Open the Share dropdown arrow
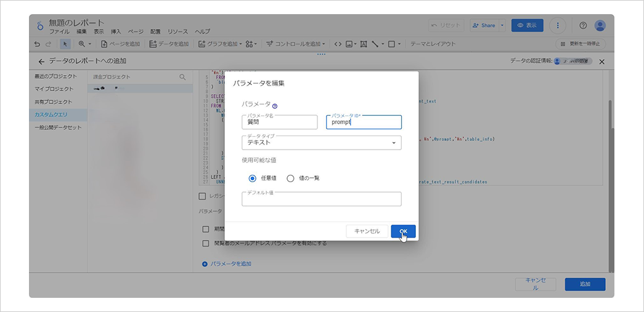The image size is (644, 312). click(x=502, y=25)
